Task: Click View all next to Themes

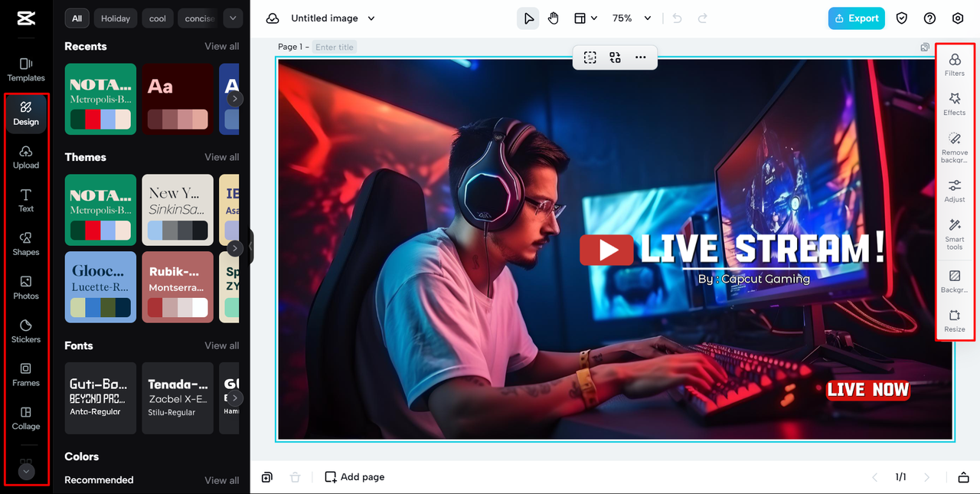Action: point(221,157)
